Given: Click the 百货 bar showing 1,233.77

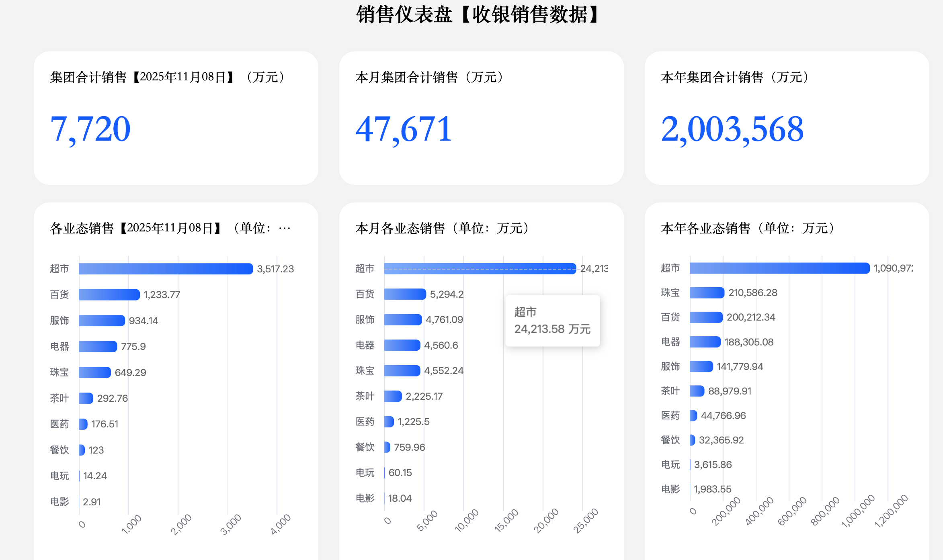Looking at the screenshot, I should [109, 294].
